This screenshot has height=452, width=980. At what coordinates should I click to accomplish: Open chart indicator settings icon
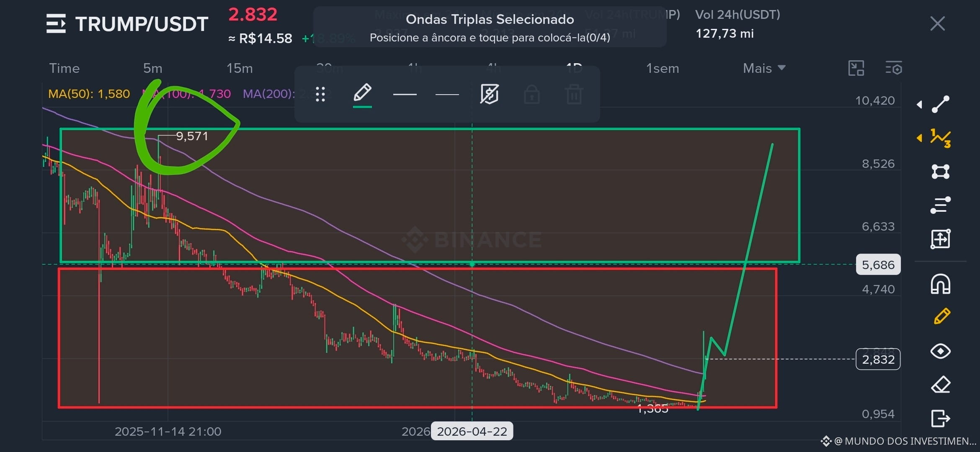894,68
